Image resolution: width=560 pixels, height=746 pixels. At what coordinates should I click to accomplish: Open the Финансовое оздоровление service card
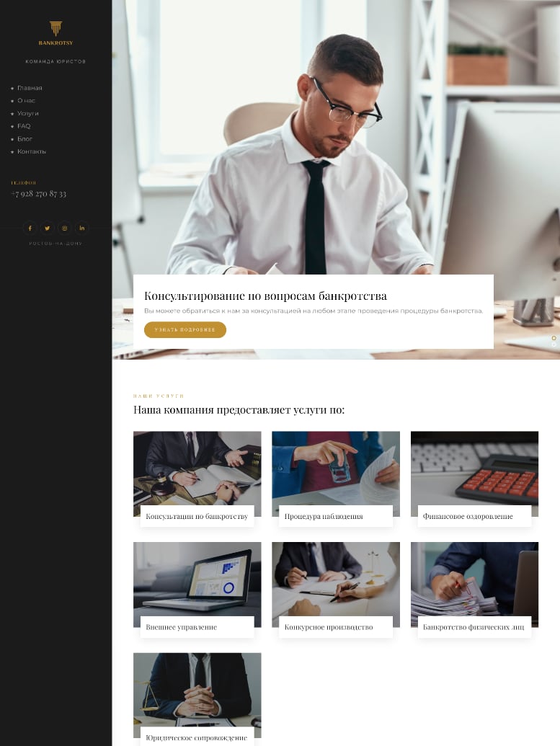point(474,479)
